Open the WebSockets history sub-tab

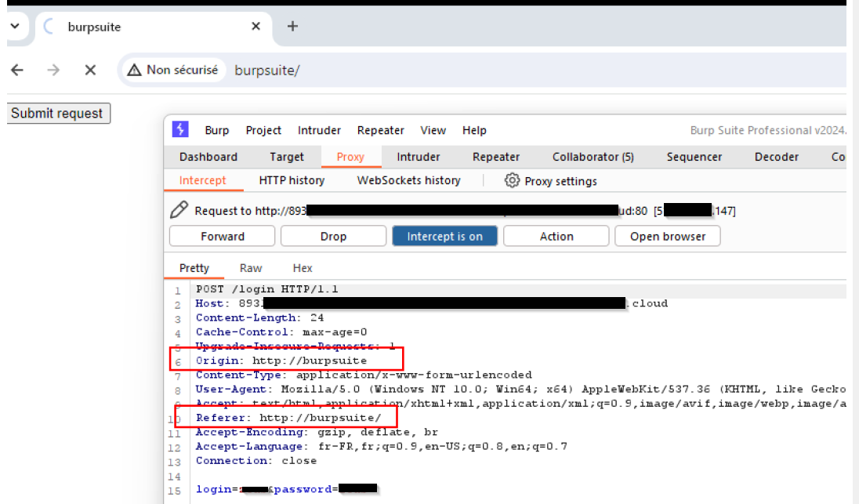408,180
